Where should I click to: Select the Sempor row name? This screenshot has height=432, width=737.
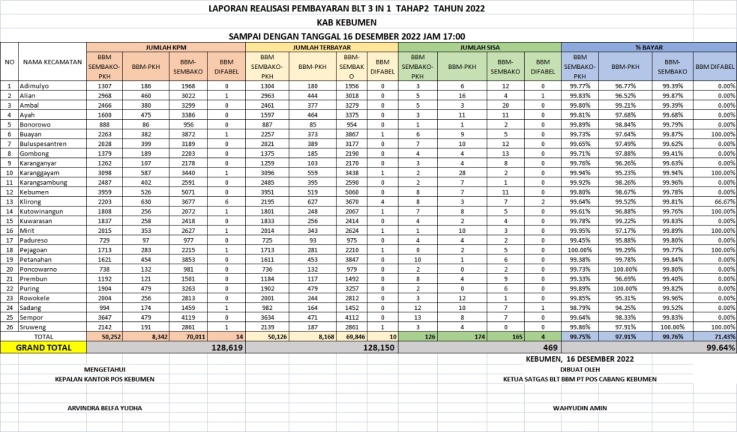click(x=31, y=317)
